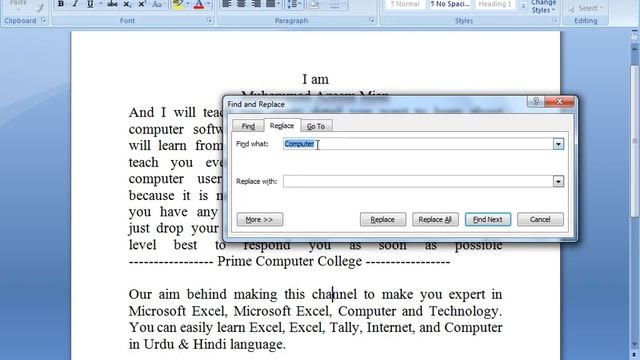
Task: Open font color dropdown arrow
Action: click(x=209, y=4)
